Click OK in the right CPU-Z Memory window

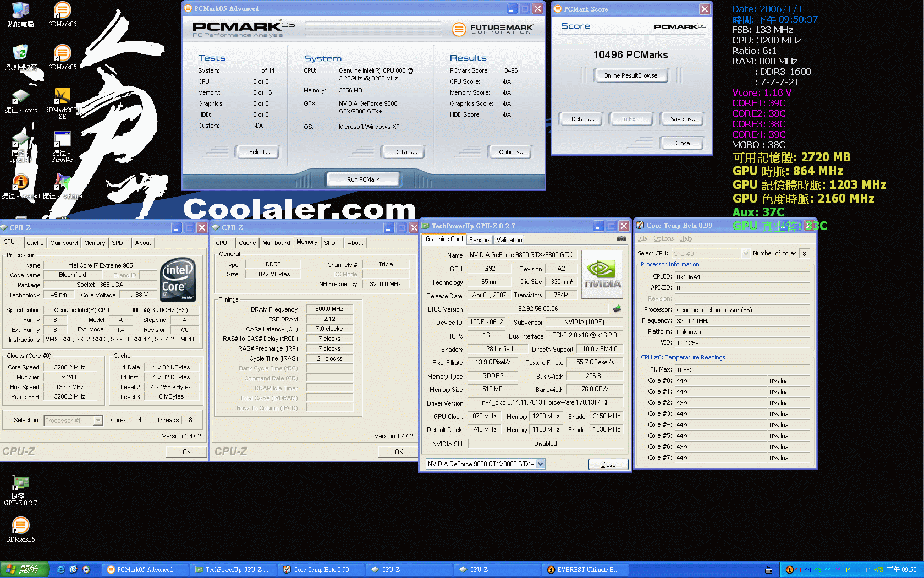coord(399,451)
